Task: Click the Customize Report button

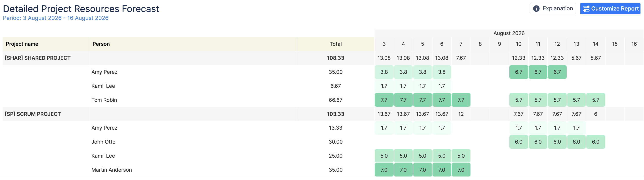Action: click(610, 9)
